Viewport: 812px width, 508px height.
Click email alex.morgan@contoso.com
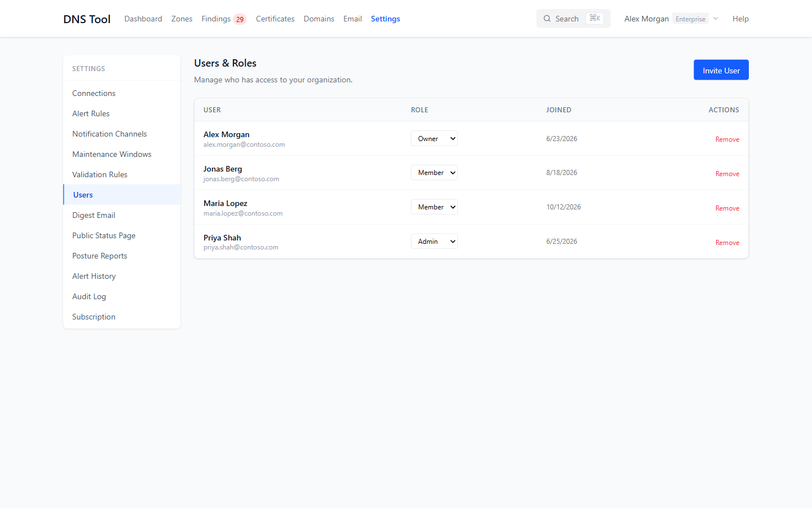[x=244, y=144]
